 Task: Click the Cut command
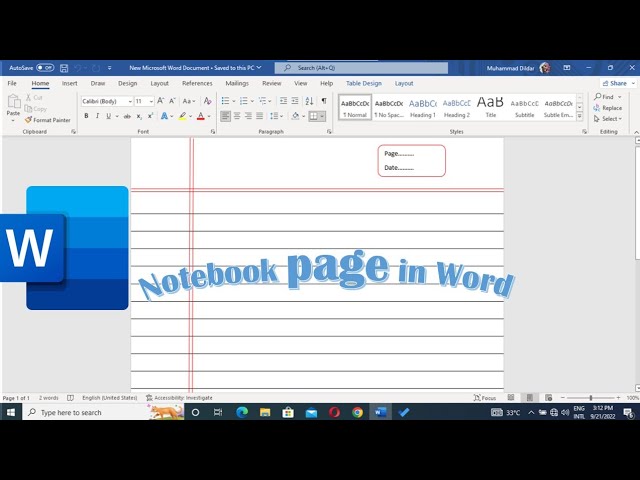tap(34, 98)
